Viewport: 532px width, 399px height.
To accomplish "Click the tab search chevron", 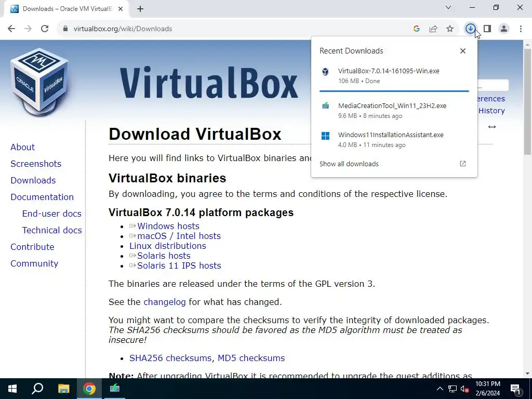I will [x=448, y=7].
